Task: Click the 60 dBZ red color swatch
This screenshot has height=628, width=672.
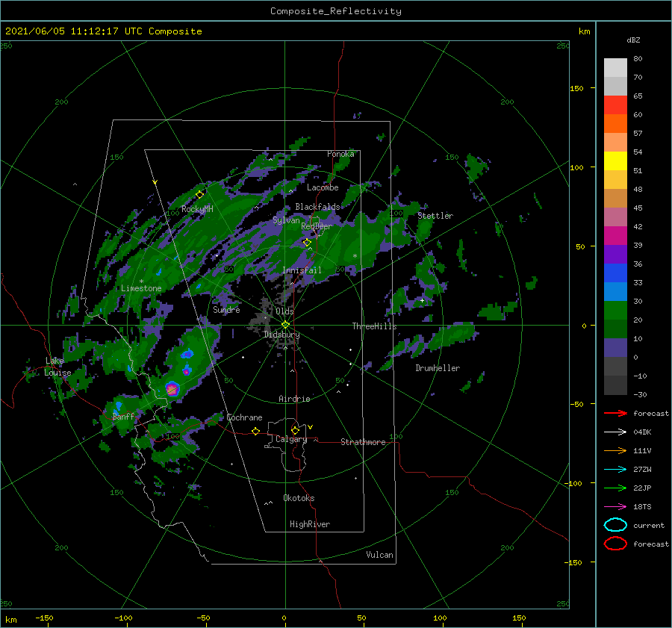Action: pos(615,105)
